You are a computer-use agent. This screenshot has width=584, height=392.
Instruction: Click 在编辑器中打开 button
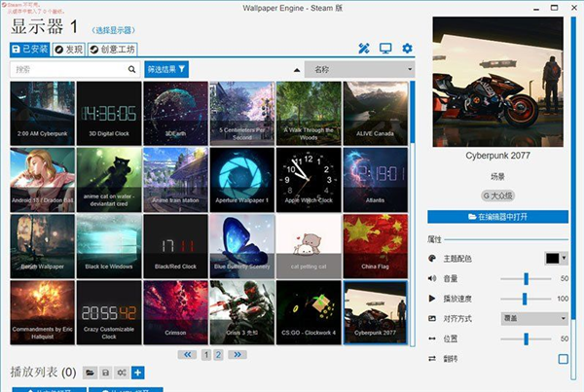pyautogui.click(x=497, y=216)
